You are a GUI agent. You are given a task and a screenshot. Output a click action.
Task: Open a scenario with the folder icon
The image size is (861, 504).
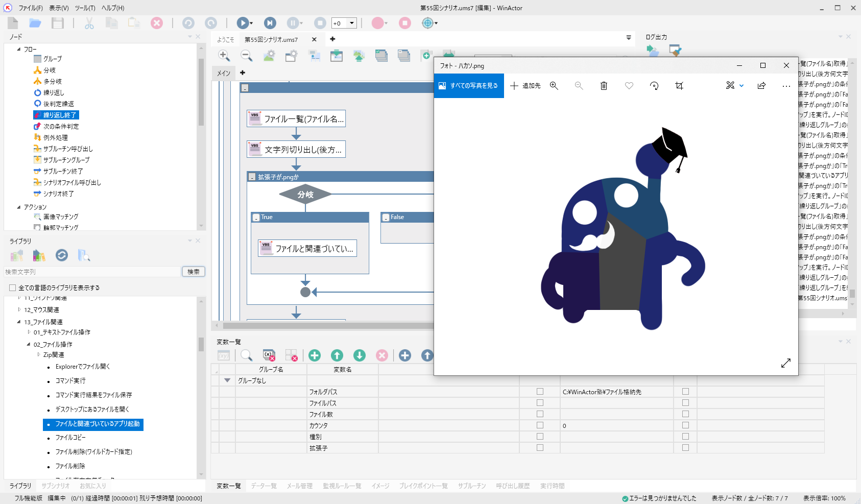pyautogui.click(x=35, y=23)
